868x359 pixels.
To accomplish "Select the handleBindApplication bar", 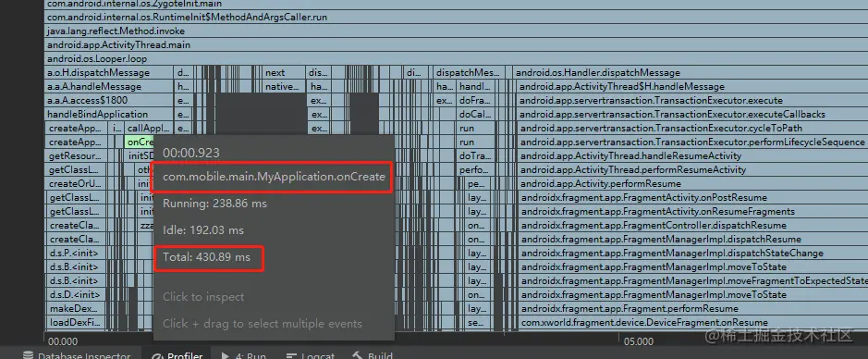I will tap(108, 114).
